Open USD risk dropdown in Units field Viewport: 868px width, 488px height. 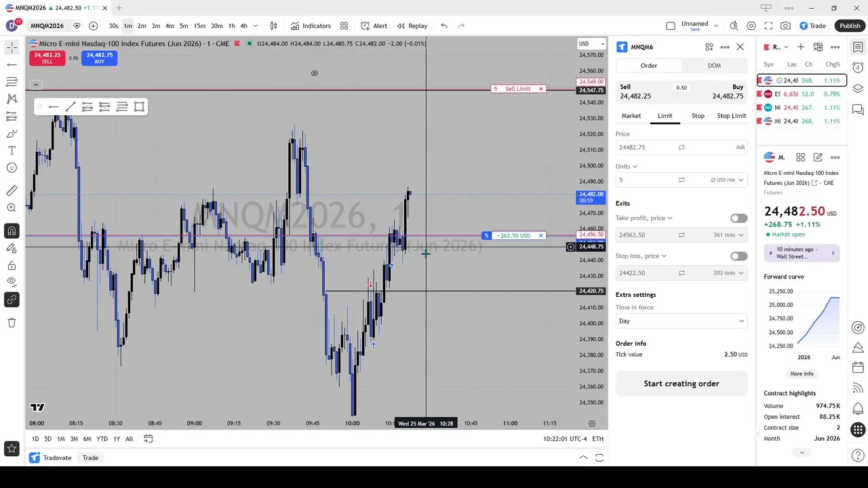(727, 180)
